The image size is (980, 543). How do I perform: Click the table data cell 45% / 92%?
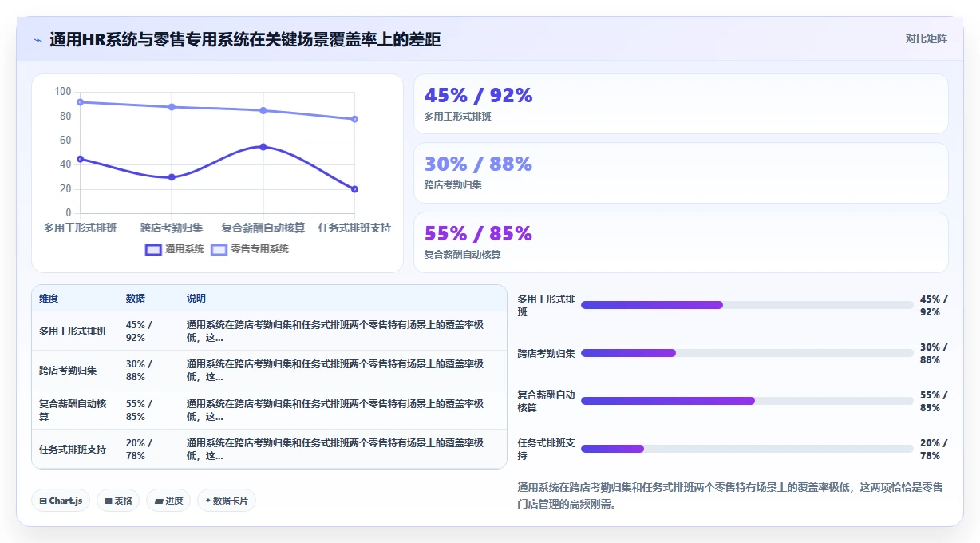139,331
